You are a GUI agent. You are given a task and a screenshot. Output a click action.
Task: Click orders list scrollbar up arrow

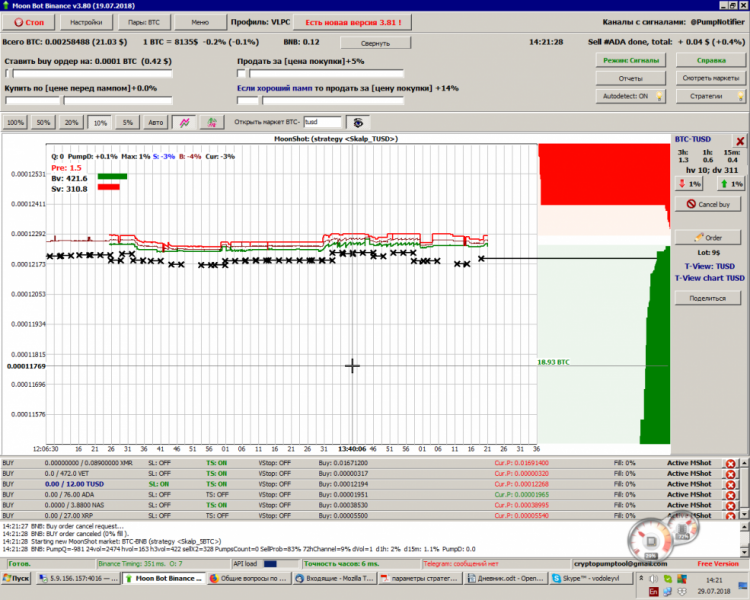coord(744,463)
